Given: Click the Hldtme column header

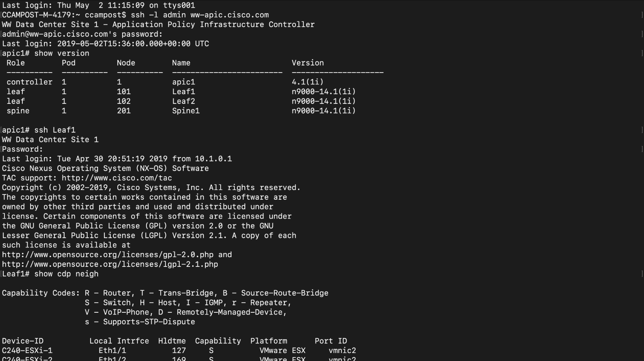Looking at the screenshot, I should coord(172,341).
